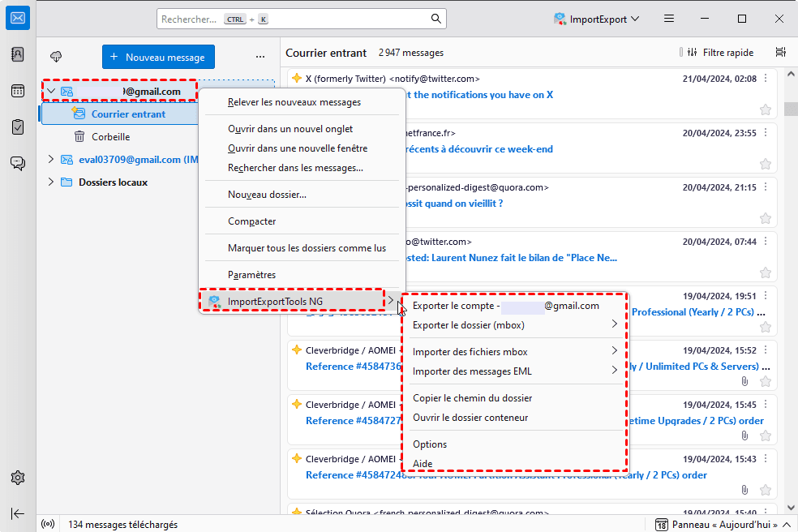Expand Importer des fichiers mbox submenu
798x532 pixels.
coord(614,351)
